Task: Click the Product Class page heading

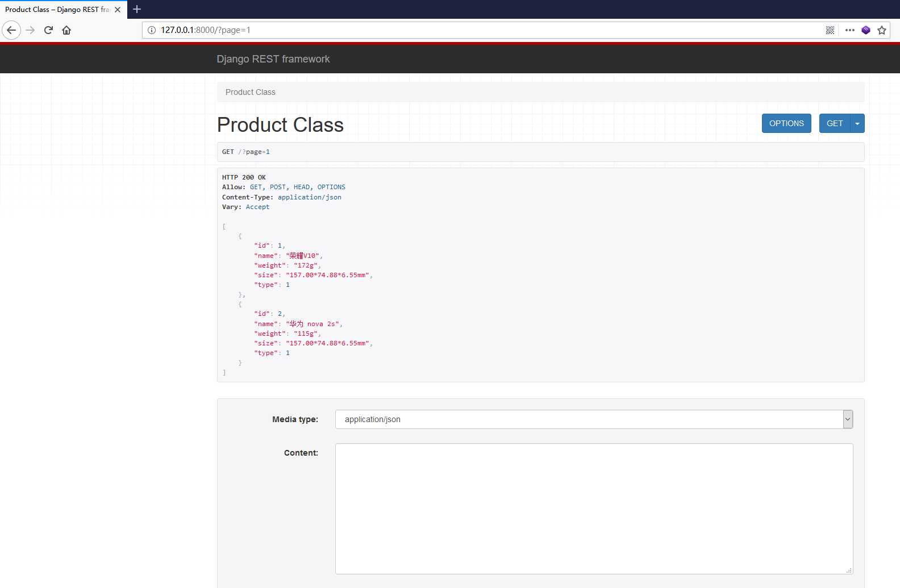Action: pyautogui.click(x=280, y=125)
